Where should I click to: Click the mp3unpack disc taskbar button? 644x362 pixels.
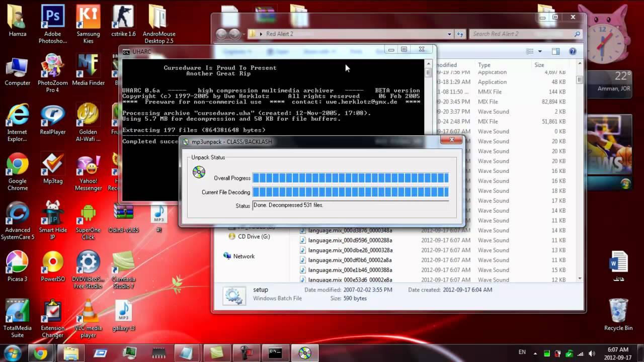tap(305, 353)
